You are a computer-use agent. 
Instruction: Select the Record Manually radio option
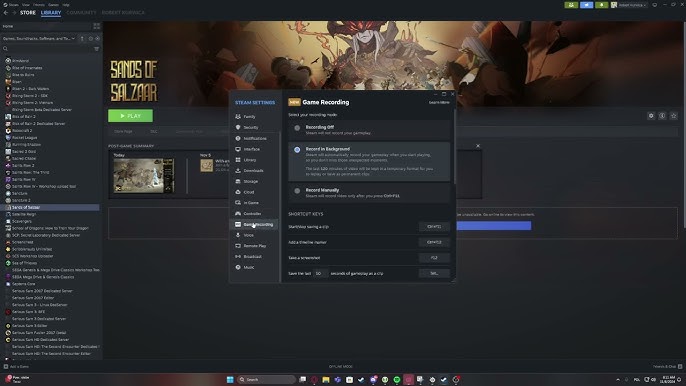point(297,191)
